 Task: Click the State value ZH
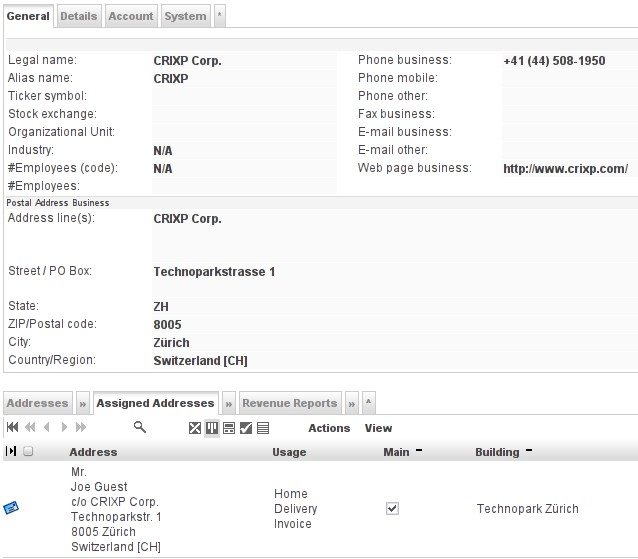click(161, 306)
